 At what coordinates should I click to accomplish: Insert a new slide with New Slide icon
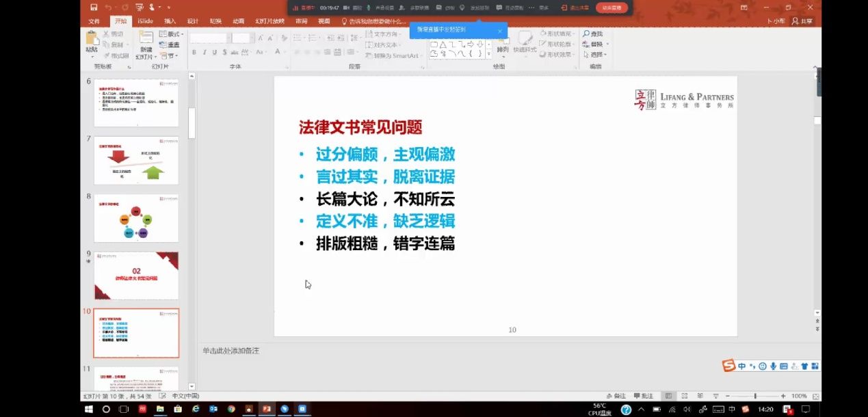[146, 44]
